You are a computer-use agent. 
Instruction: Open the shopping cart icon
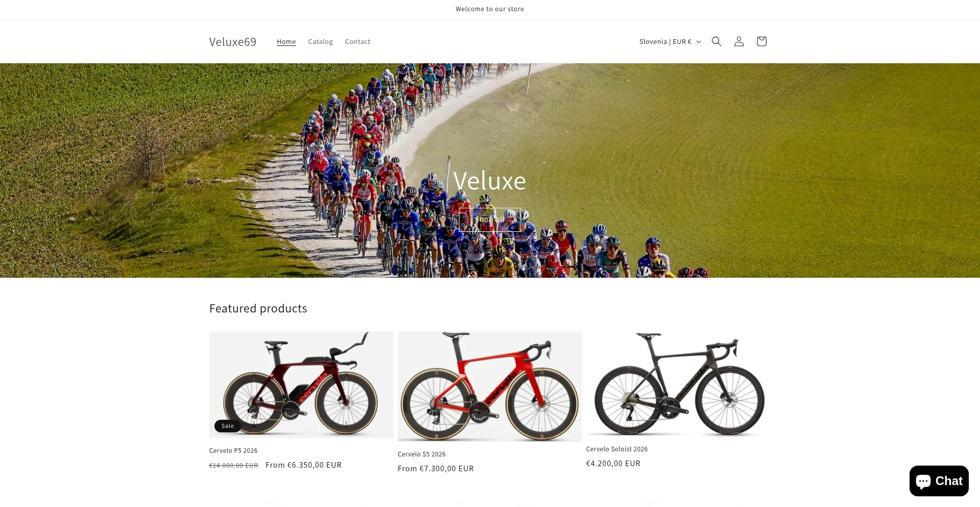coord(761,41)
